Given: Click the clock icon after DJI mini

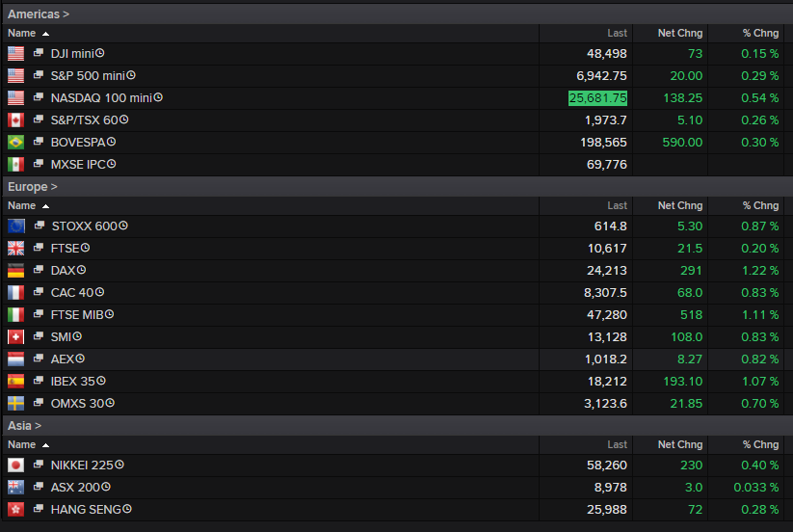Looking at the screenshot, I should tap(100, 53).
